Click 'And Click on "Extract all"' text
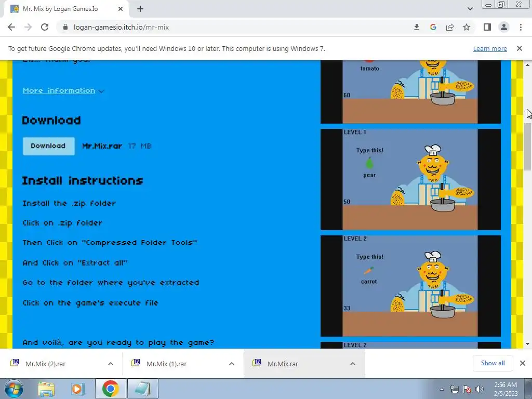Image resolution: width=532 pixels, height=399 pixels. pyautogui.click(x=75, y=263)
